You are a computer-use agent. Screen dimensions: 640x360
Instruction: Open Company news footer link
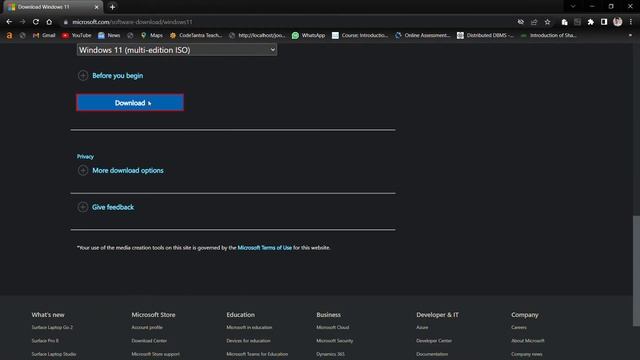point(527,354)
